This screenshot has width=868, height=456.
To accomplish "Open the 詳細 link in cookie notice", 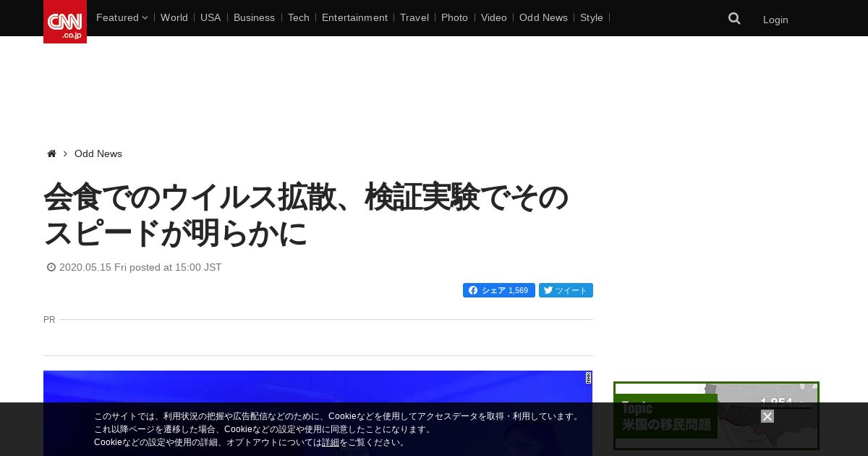I will coord(331,442).
